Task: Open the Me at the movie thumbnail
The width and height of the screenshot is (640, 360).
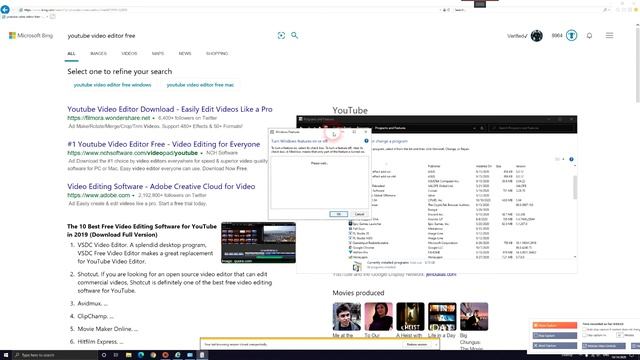Action: [x=347, y=316]
